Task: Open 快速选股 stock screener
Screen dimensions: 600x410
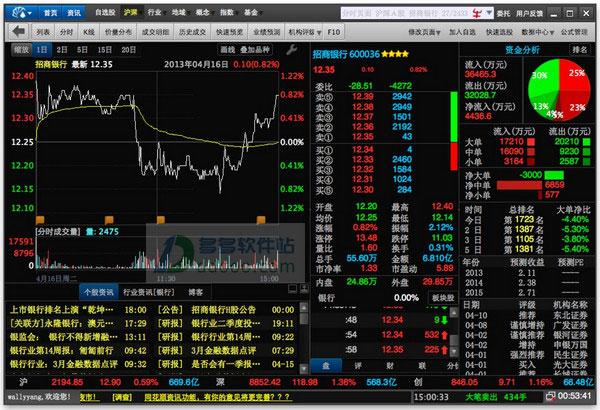Action: point(499,32)
